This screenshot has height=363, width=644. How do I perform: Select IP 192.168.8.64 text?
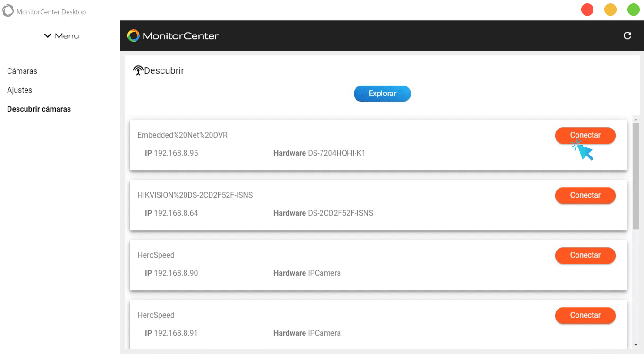tap(171, 213)
